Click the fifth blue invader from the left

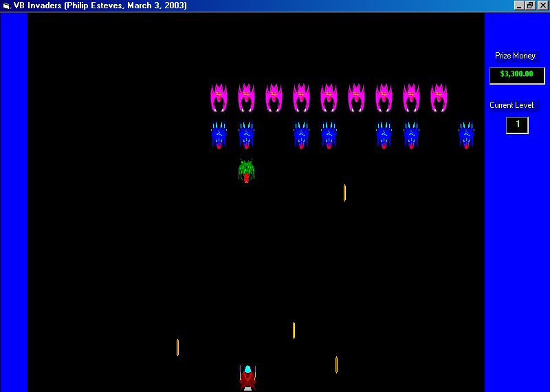[x=384, y=135]
